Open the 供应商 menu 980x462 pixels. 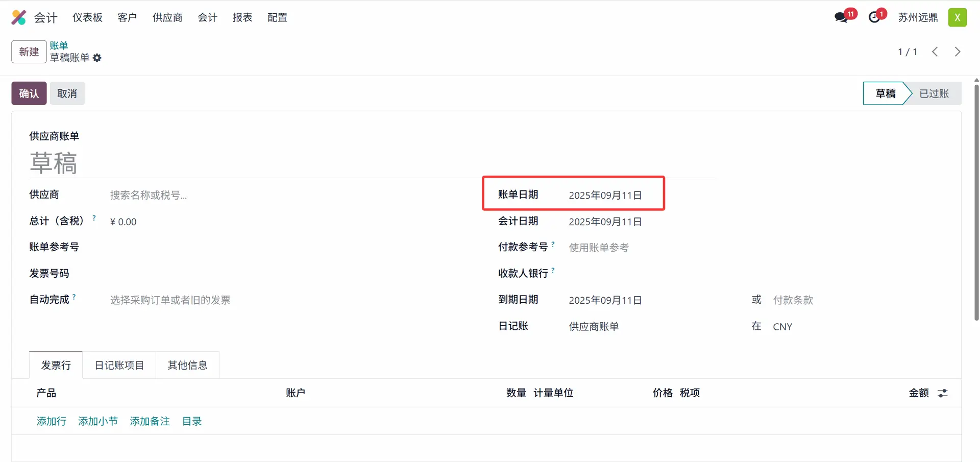(167, 17)
